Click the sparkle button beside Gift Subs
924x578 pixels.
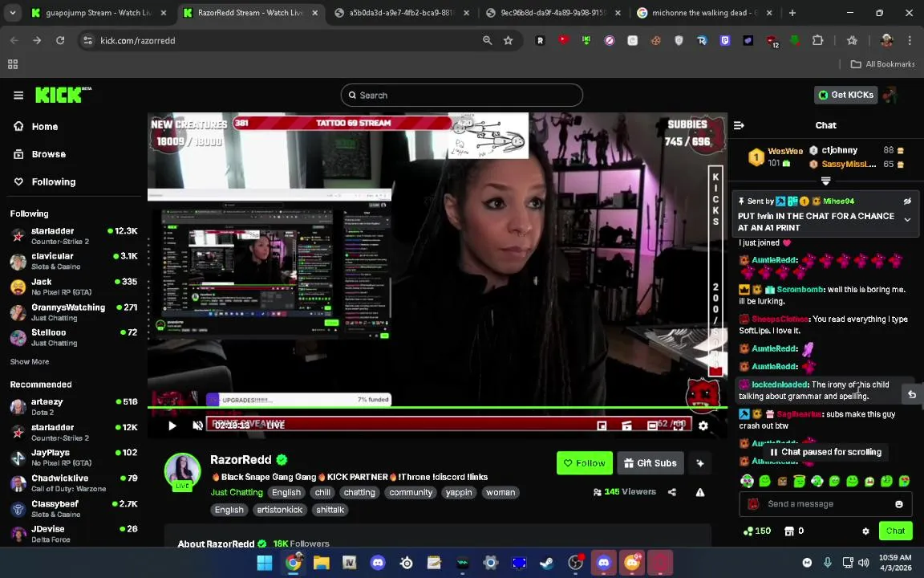(x=700, y=463)
